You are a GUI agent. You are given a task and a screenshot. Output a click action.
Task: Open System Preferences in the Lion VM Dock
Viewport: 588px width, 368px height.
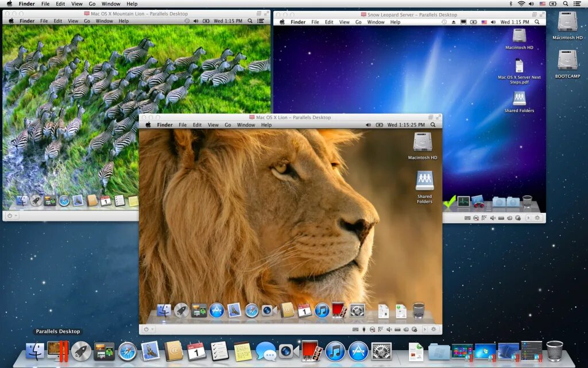coord(357,310)
